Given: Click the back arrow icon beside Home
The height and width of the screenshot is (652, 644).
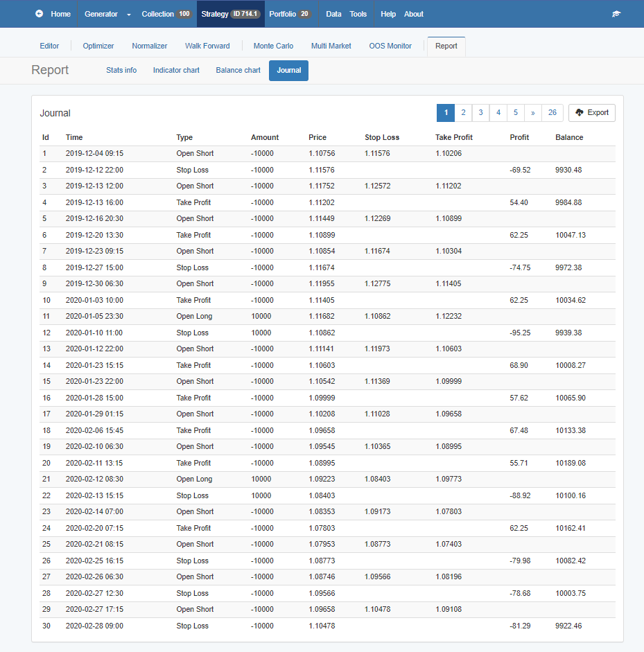Looking at the screenshot, I should 39,14.
